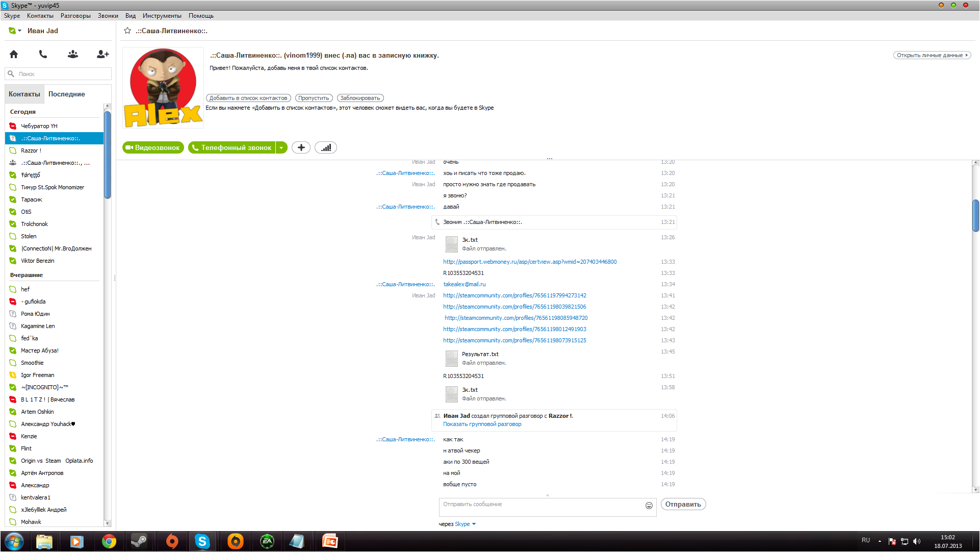This screenshot has width=980, height=552.
Task: Click the create group icon
Action: point(73,54)
